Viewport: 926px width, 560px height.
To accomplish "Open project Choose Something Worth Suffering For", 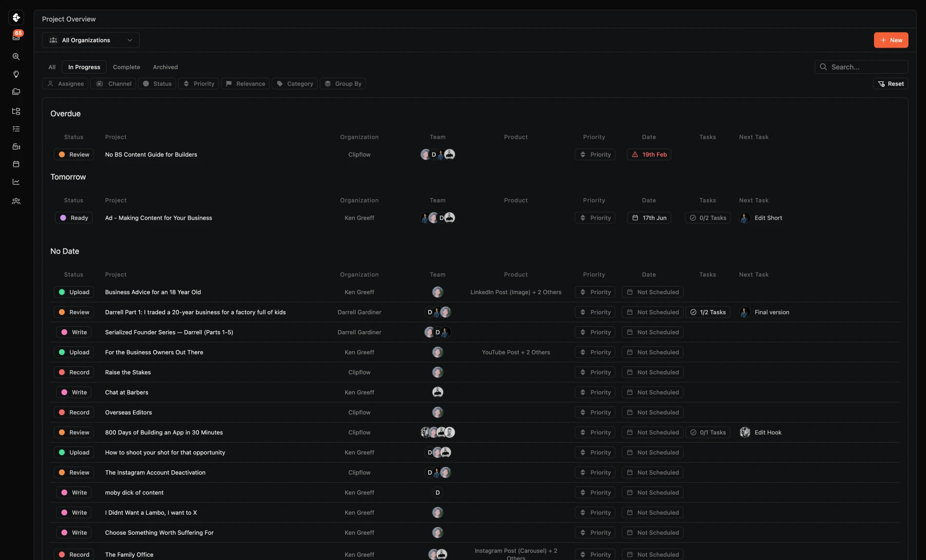I will point(159,533).
